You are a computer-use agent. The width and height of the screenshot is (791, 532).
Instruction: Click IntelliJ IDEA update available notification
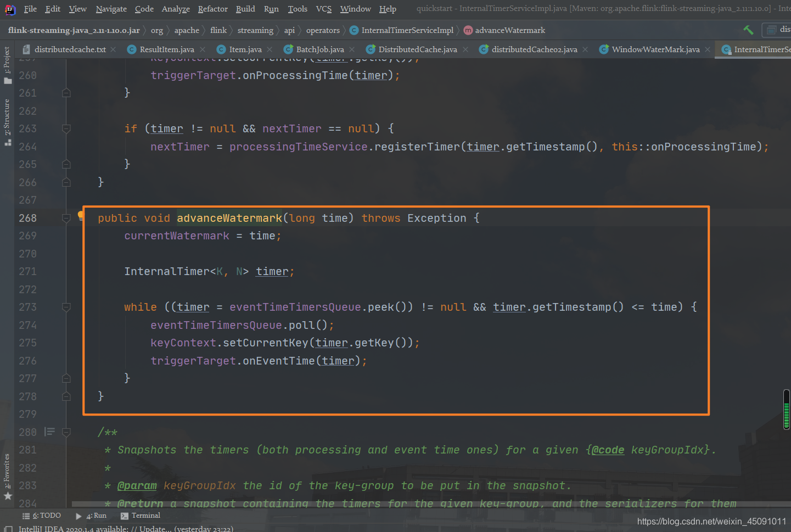pyautogui.click(x=126, y=529)
